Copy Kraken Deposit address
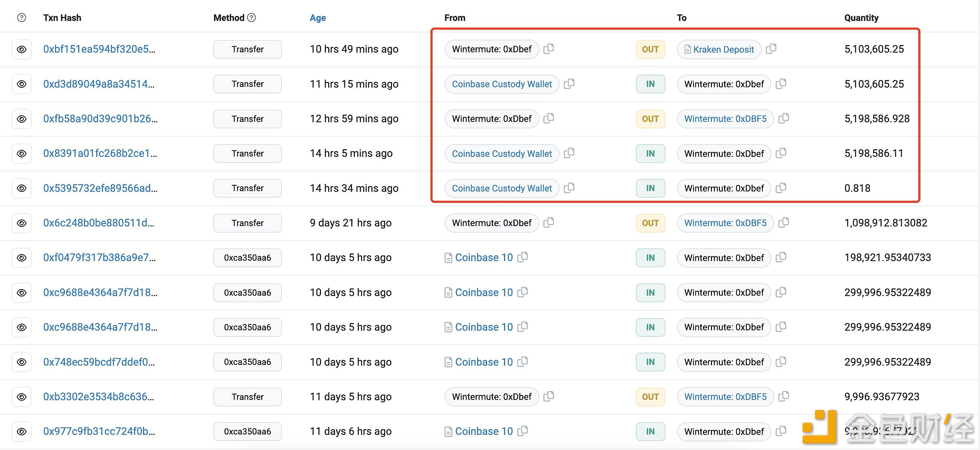This screenshot has width=980, height=450. point(771,49)
